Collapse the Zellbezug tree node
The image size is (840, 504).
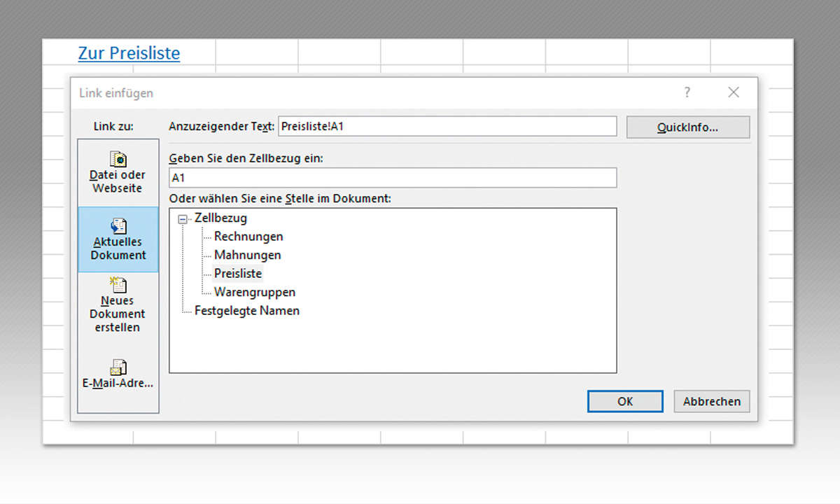[x=183, y=218]
